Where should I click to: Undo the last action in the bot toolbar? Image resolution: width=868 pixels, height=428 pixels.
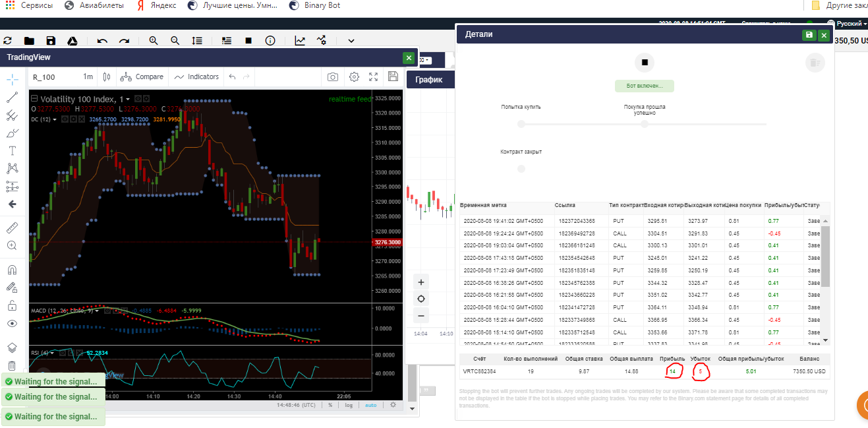pyautogui.click(x=102, y=40)
